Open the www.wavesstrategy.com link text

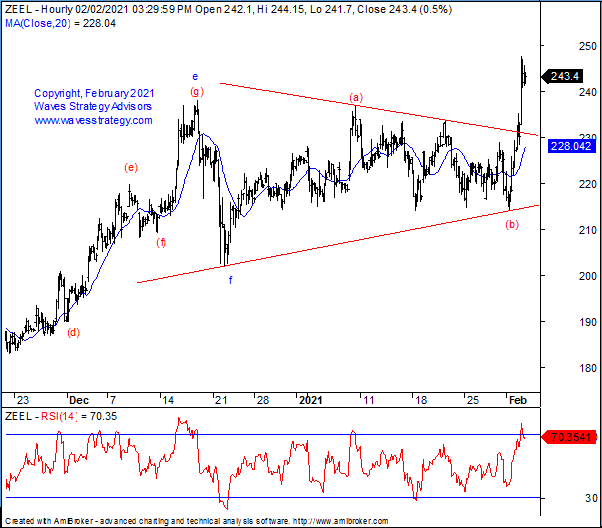coord(93,121)
